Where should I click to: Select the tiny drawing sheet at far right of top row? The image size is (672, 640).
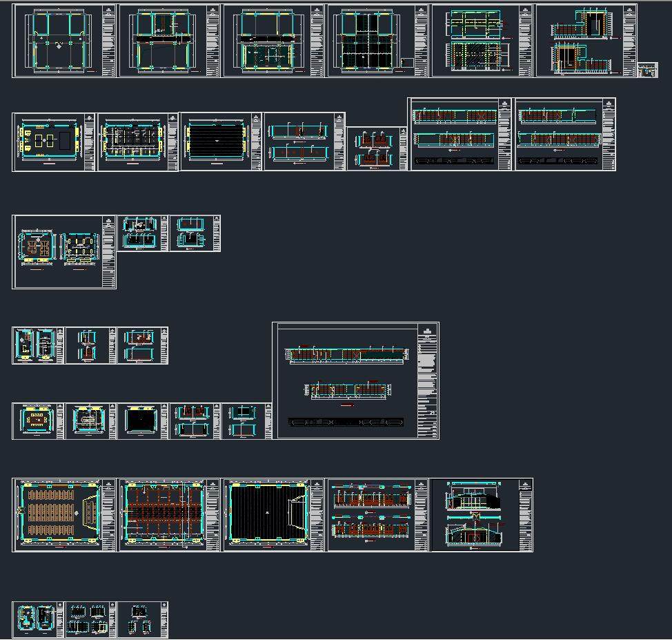coord(647,70)
